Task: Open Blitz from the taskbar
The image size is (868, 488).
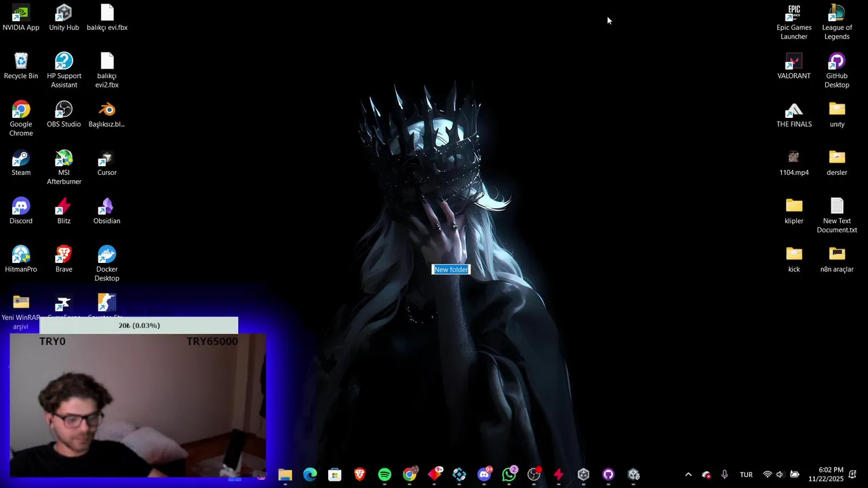Action: [x=559, y=474]
